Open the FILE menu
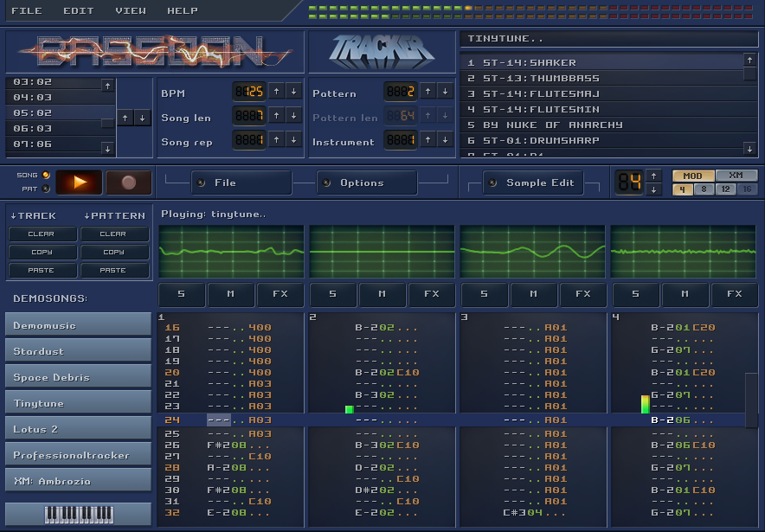Screen dimensions: 765x532 (x=27, y=10)
